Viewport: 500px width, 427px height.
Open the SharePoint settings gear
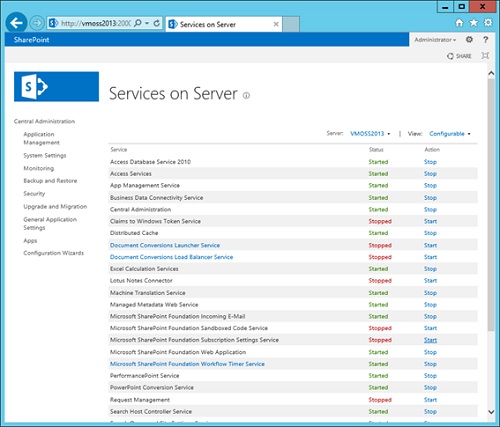469,40
